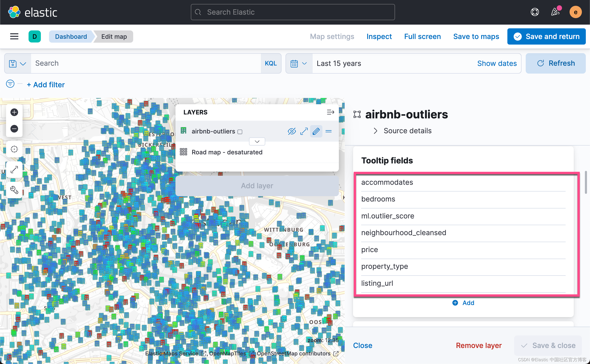The image size is (590, 364).
Task: Hide the airbnb-outliers layer
Action: click(x=292, y=131)
